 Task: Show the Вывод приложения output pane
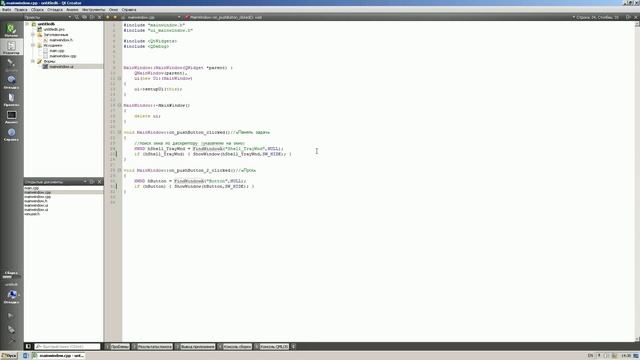coord(196,347)
